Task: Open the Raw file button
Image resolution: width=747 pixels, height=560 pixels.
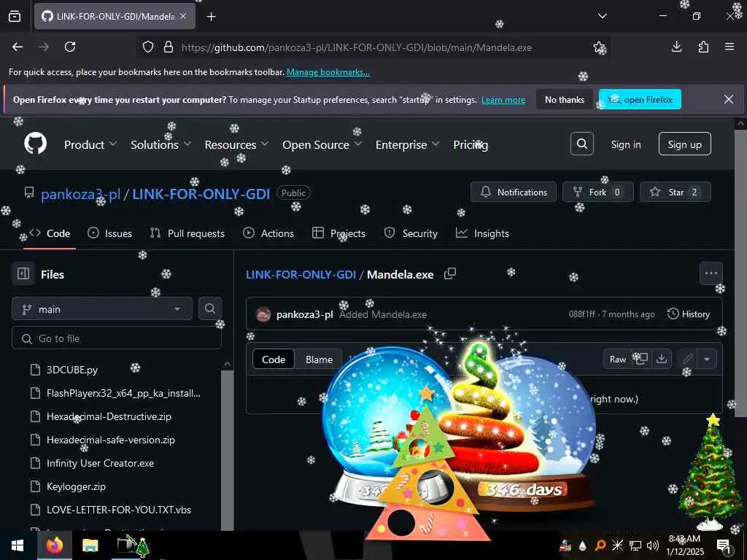Action: (x=618, y=359)
